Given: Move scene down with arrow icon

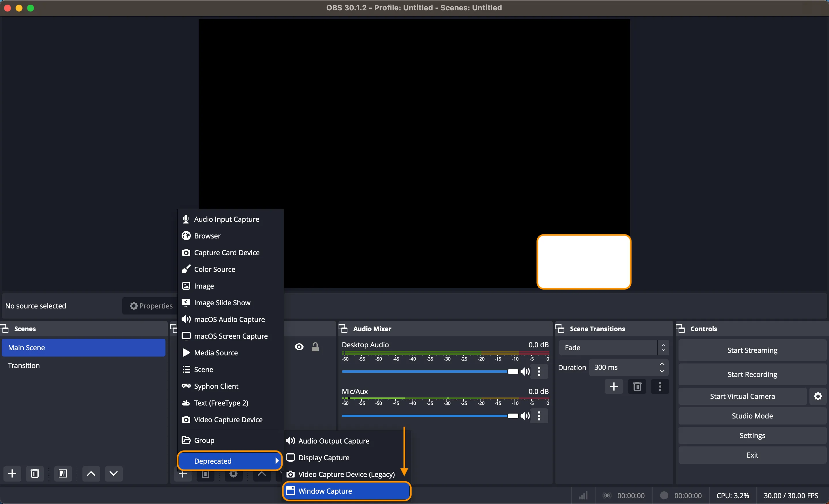Looking at the screenshot, I should click(x=114, y=473).
